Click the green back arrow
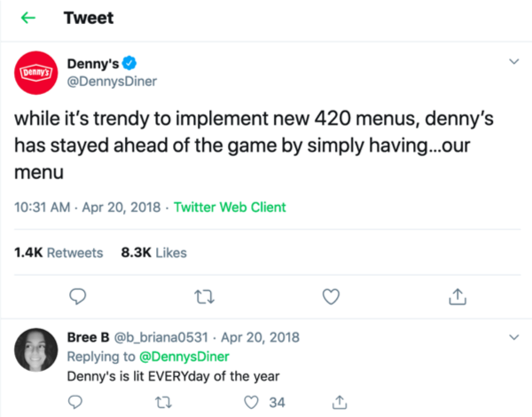This screenshot has width=532, height=417. [29, 18]
